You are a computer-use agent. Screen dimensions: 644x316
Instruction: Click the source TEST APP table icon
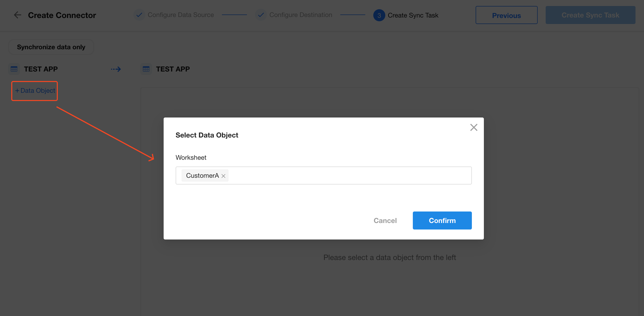(x=14, y=69)
